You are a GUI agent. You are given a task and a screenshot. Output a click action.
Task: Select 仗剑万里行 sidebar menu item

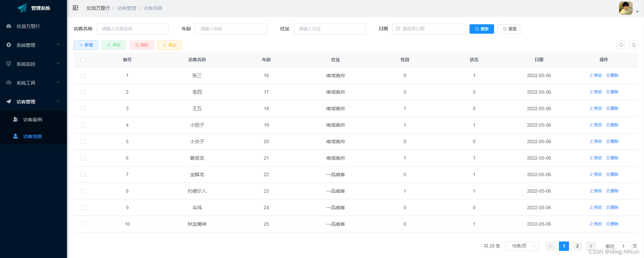tap(28, 26)
